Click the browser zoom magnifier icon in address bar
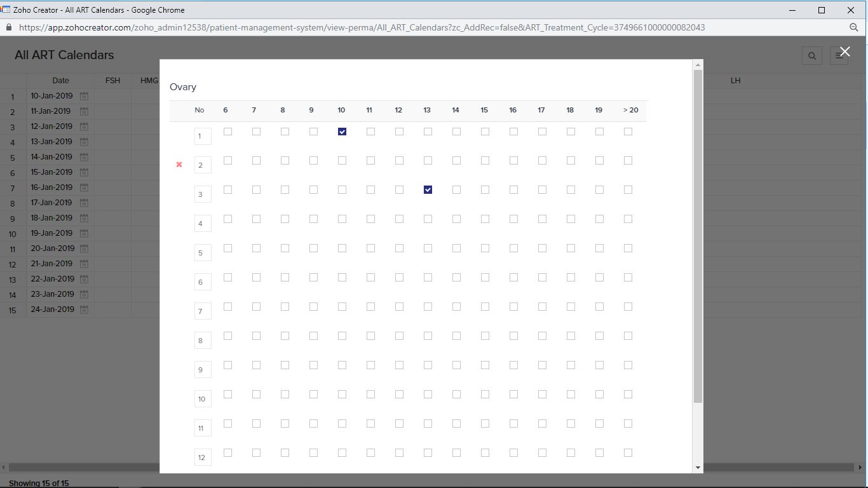This screenshot has height=488, width=868. click(x=854, y=27)
